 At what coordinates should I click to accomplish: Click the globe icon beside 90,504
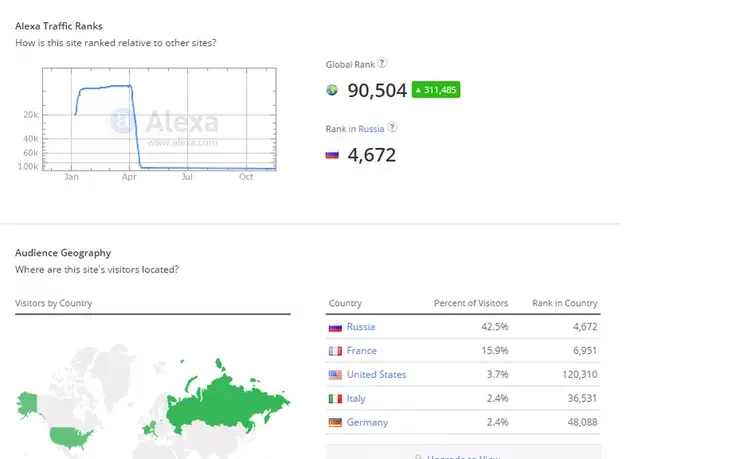332,90
